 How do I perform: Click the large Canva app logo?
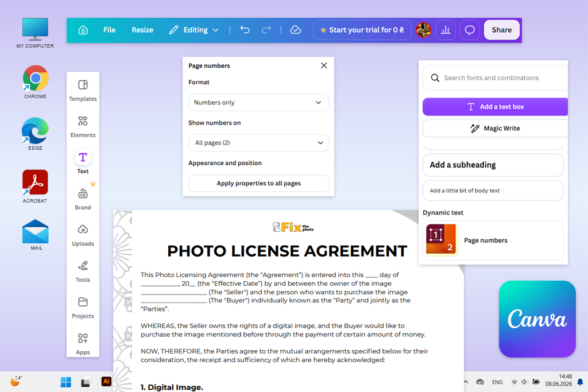pyautogui.click(x=537, y=319)
